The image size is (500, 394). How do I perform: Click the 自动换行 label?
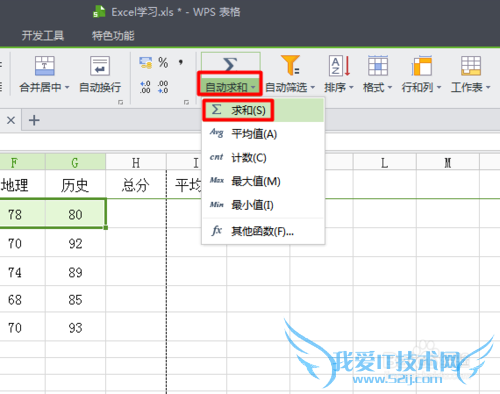100,87
